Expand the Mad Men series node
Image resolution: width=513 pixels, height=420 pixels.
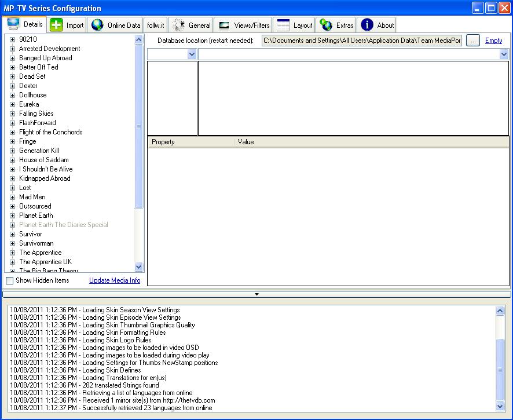coord(12,197)
